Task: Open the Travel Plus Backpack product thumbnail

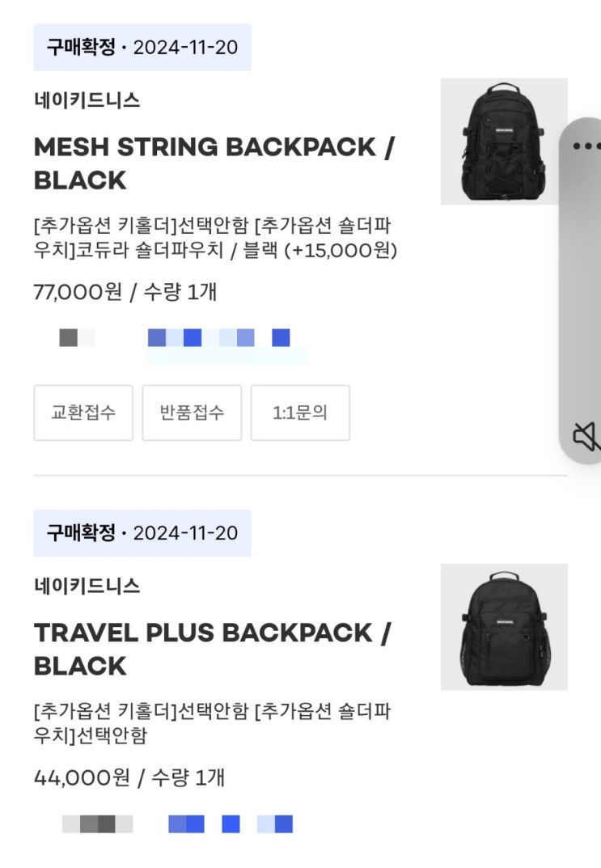Action: point(504,627)
